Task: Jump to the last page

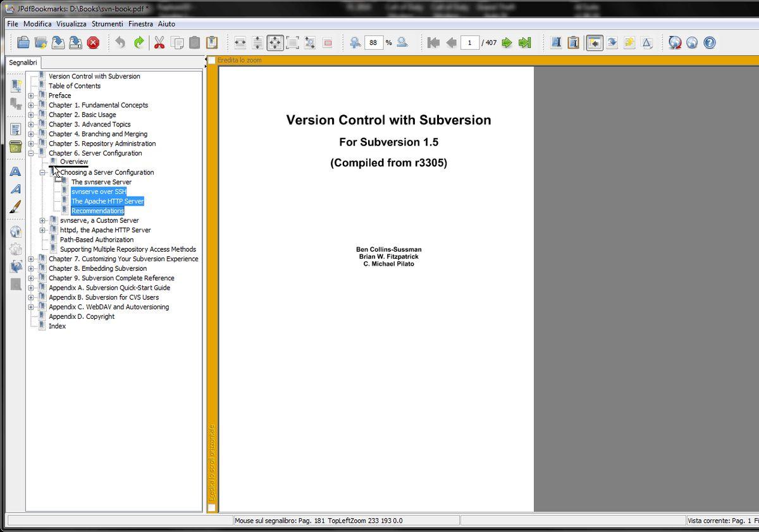Action: click(x=524, y=42)
